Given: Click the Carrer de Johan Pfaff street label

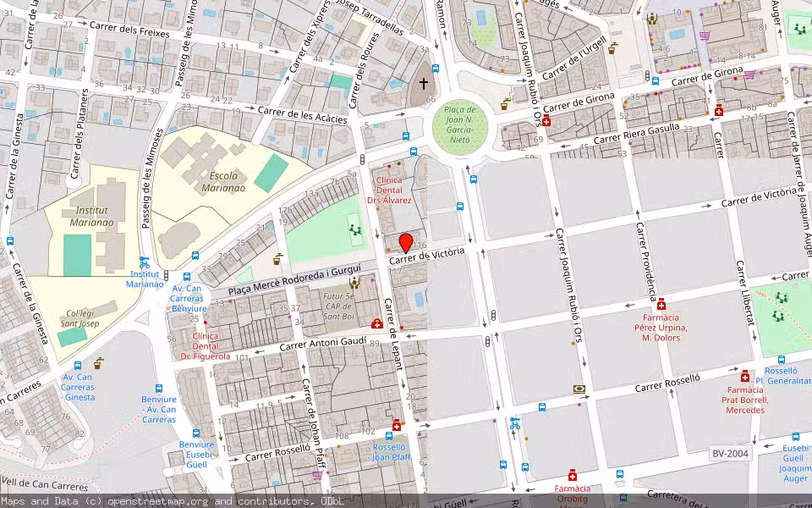Looking at the screenshot, I should [x=314, y=423].
